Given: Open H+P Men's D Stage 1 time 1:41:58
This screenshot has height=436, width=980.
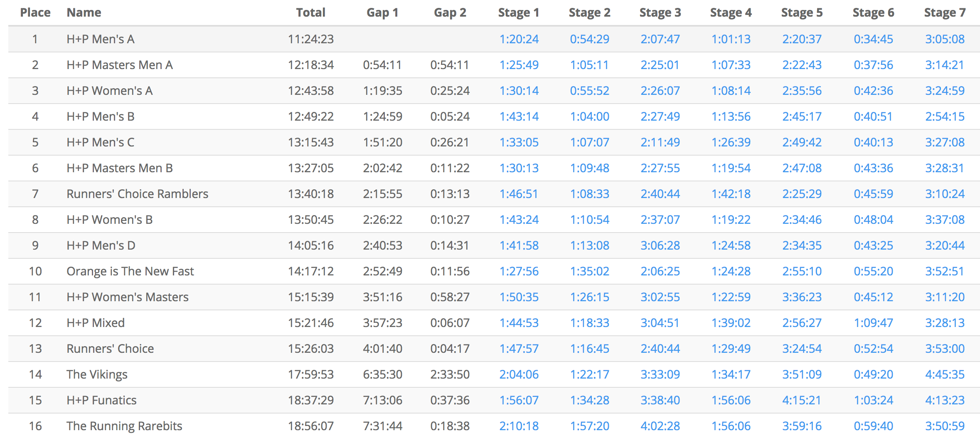Looking at the screenshot, I should [x=519, y=245].
